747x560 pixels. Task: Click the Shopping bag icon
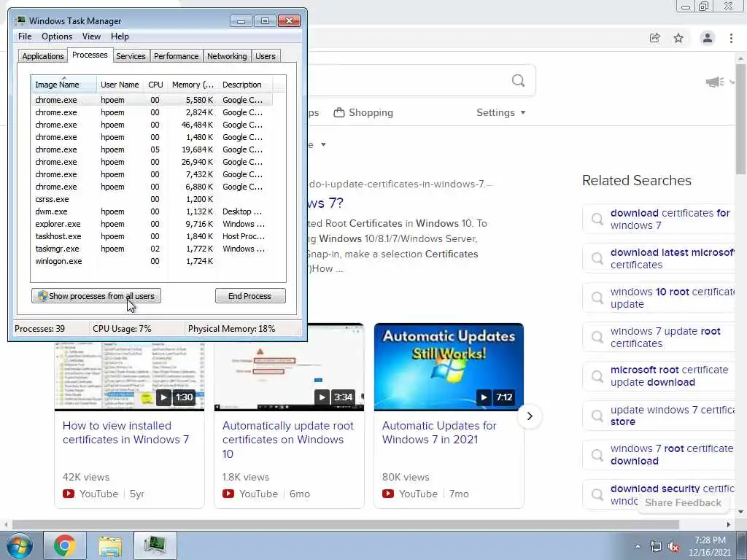pyautogui.click(x=338, y=113)
